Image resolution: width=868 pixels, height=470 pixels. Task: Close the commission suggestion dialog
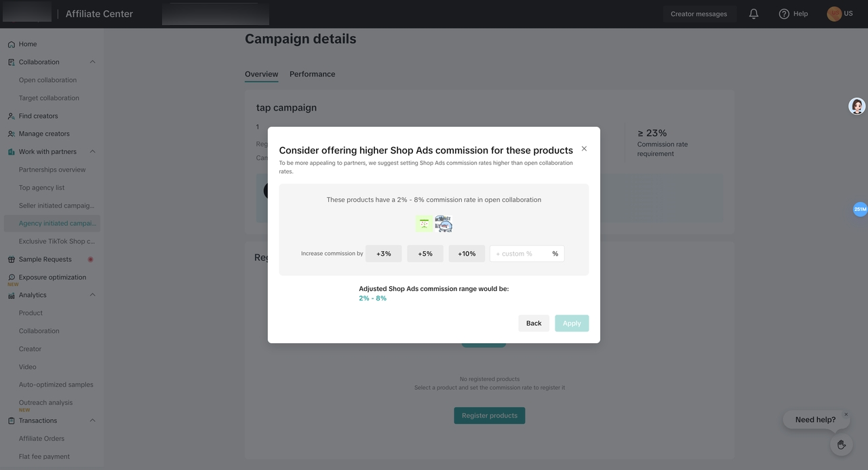(584, 149)
